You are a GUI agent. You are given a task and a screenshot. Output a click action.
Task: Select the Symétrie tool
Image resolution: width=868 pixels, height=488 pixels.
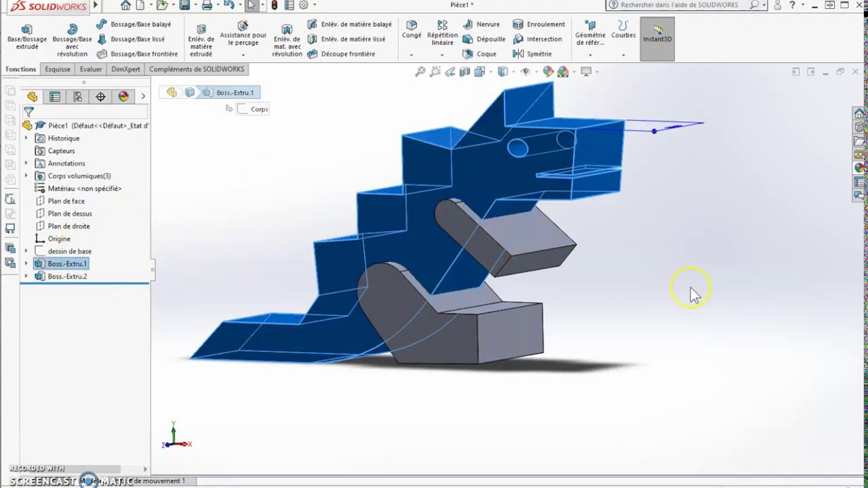tap(532, 54)
